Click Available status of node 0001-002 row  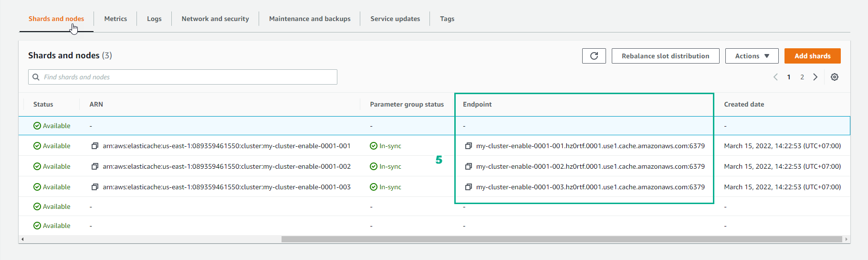(52, 166)
